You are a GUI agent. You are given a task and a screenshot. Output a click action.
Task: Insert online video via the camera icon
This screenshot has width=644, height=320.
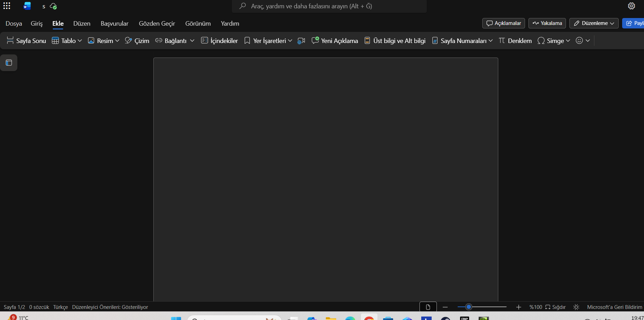(301, 41)
